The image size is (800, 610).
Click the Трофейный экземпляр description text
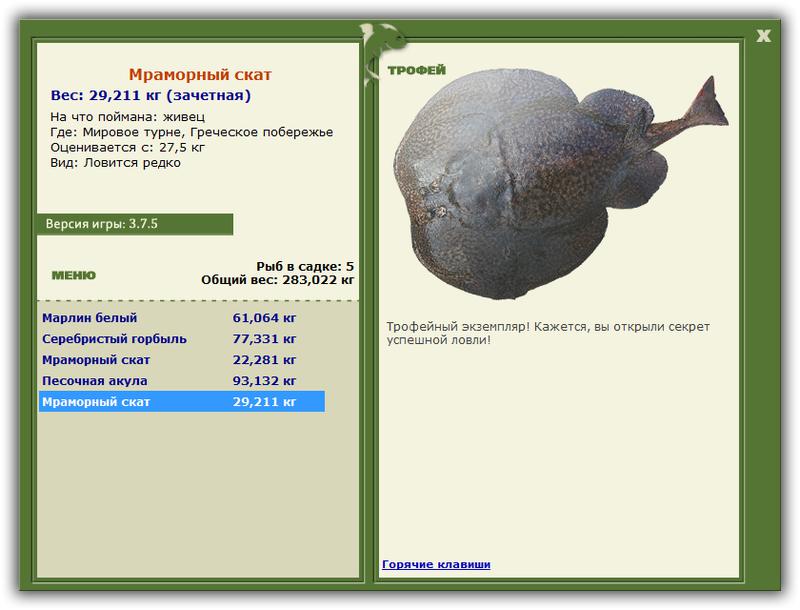pos(547,333)
